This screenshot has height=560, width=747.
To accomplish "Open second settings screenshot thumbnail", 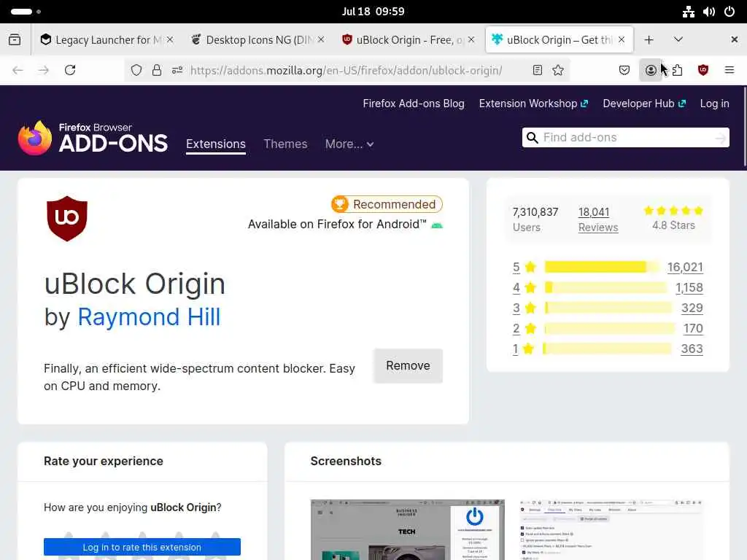I will pyautogui.click(x=611, y=529).
